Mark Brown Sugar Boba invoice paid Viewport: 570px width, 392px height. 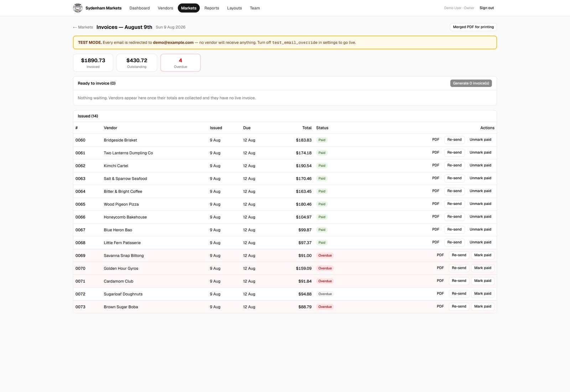[482, 306]
